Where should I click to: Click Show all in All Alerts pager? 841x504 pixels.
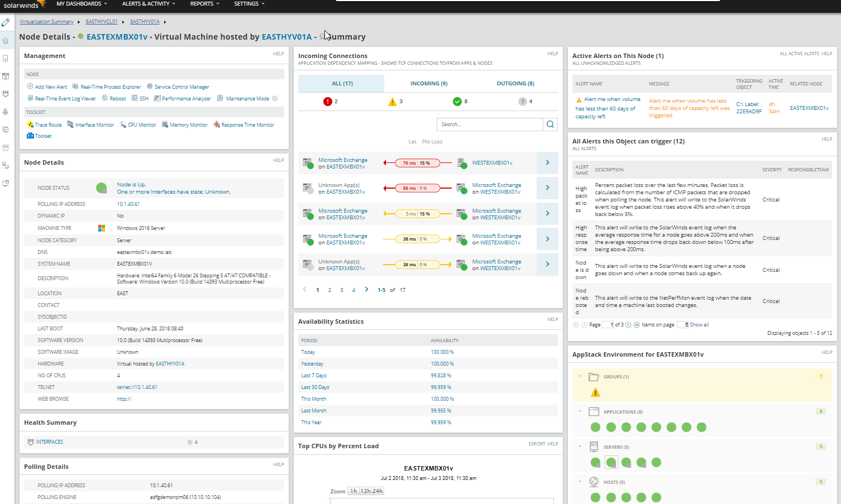699,325
